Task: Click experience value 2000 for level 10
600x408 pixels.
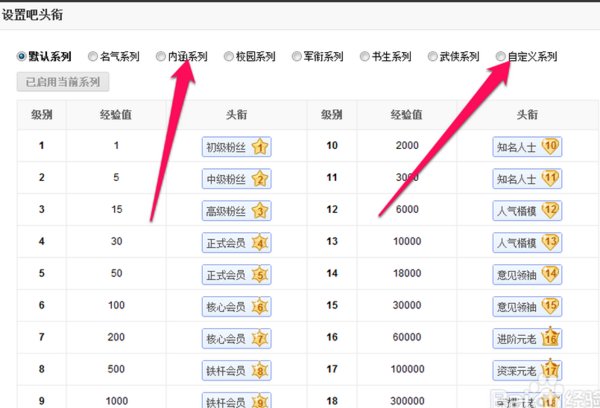Action: tap(407, 145)
